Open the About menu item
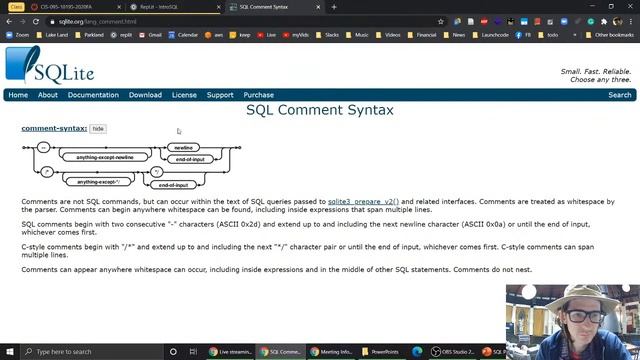 (x=48, y=95)
